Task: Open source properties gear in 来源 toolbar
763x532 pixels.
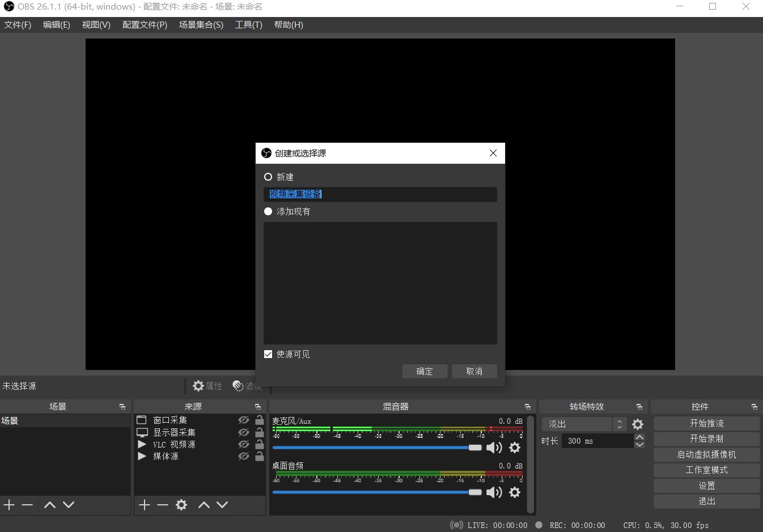Action: point(181,505)
